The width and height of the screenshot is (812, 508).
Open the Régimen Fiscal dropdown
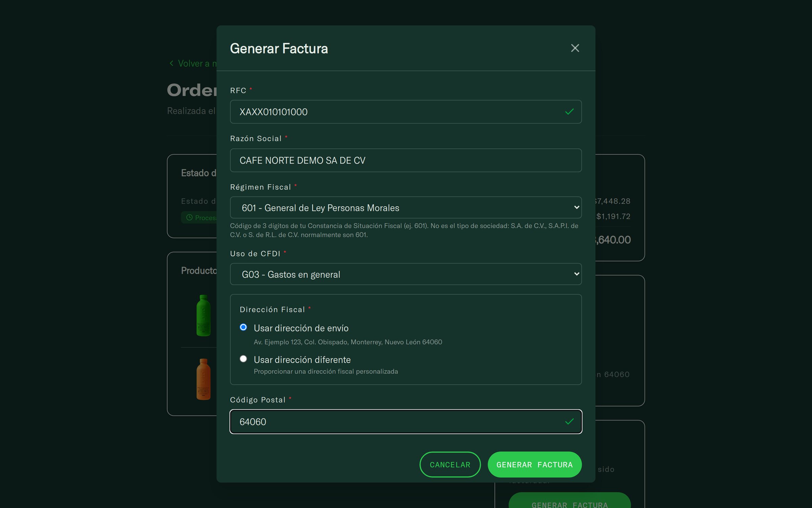tap(406, 208)
